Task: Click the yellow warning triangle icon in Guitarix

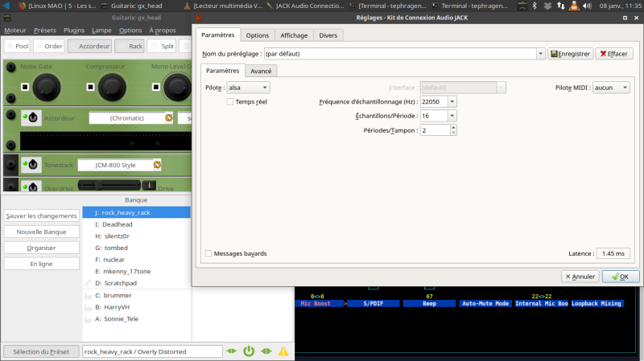Action: pyautogui.click(x=283, y=351)
